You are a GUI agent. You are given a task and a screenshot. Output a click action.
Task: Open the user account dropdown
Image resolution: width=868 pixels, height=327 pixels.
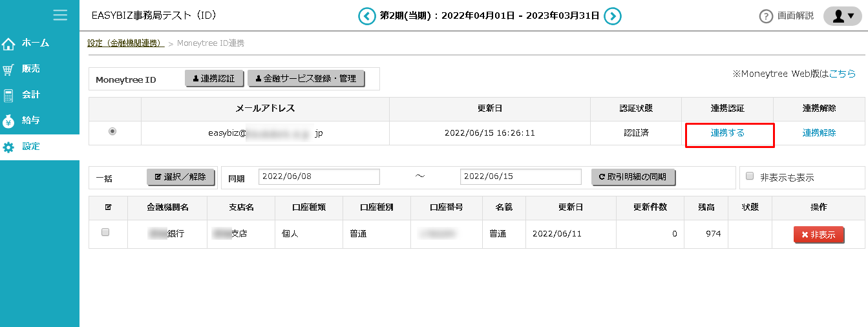842,16
